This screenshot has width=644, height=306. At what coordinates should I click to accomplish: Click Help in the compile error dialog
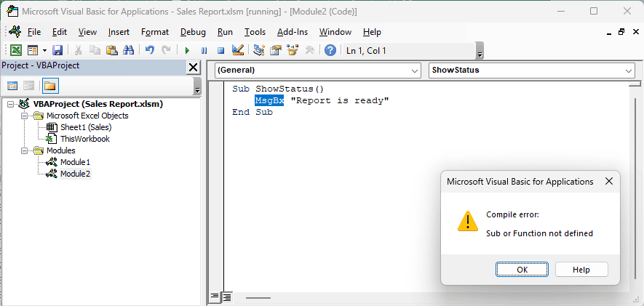pyautogui.click(x=581, y=270)
